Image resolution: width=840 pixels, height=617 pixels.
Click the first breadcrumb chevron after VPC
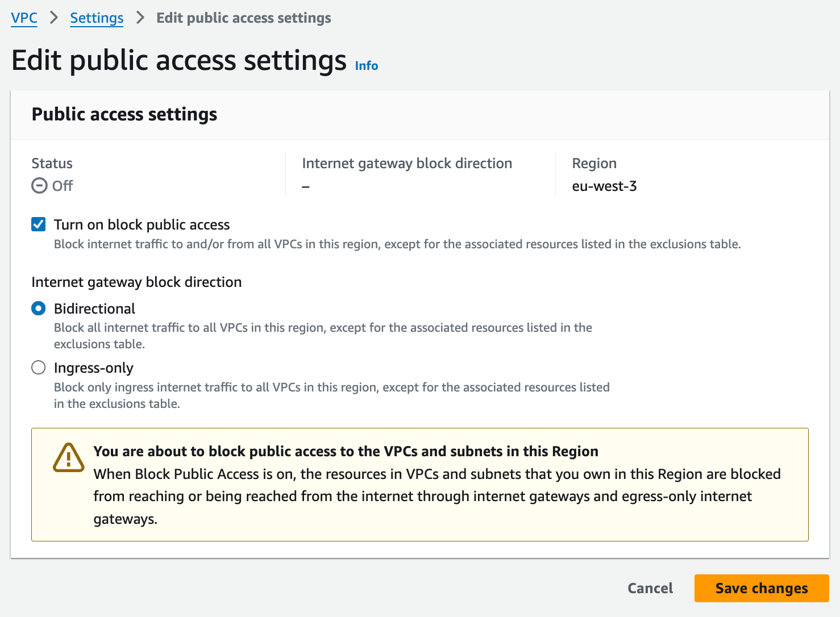[x=54, y=18]
